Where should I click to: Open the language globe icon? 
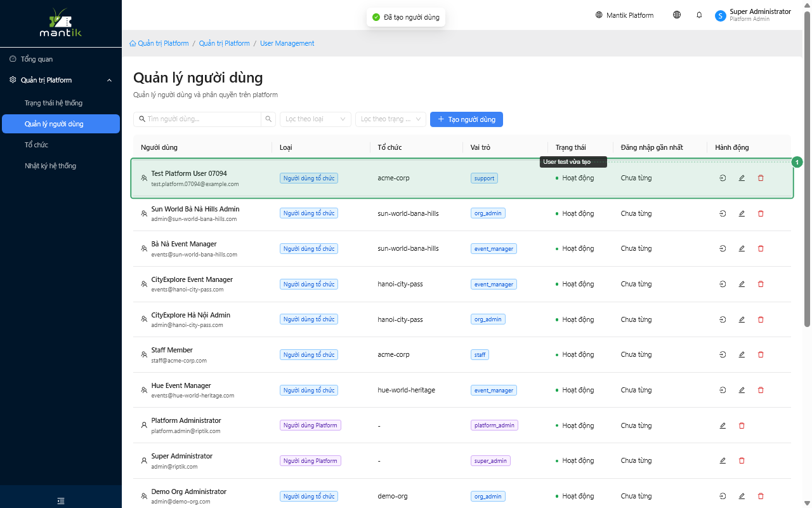click(x=677, y=15)
